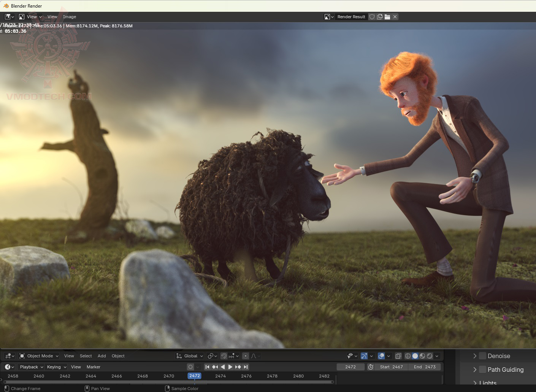Switch to rendered viewport shading

click(x=430, y=356)
